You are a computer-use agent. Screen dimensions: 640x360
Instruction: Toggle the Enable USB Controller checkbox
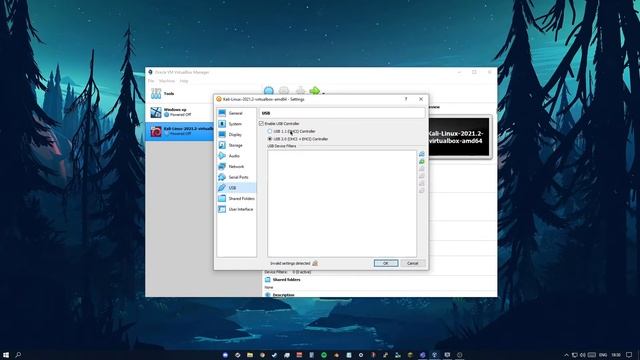(261, 123)
